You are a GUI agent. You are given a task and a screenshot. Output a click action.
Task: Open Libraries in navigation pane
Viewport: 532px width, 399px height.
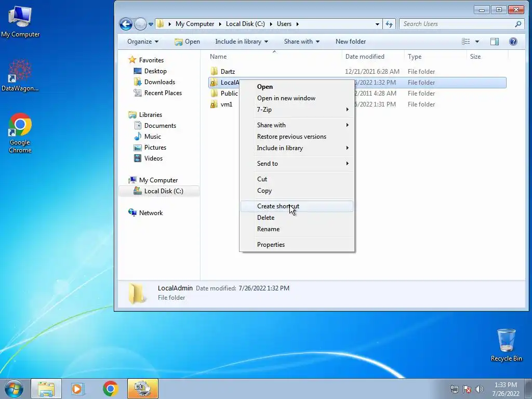[145, 115]
